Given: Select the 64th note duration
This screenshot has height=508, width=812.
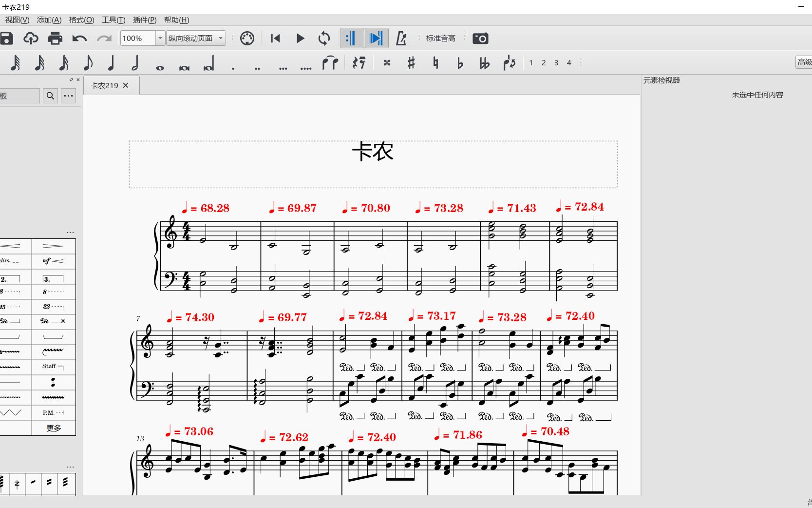Looking at the screenshot, I should tap(15, 63).
